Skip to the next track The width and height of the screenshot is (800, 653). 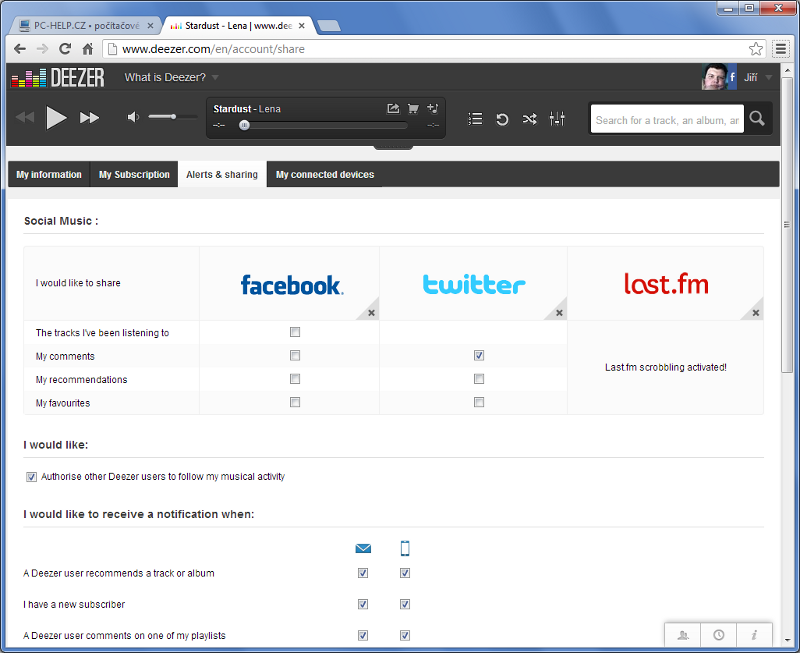point(90,118)
